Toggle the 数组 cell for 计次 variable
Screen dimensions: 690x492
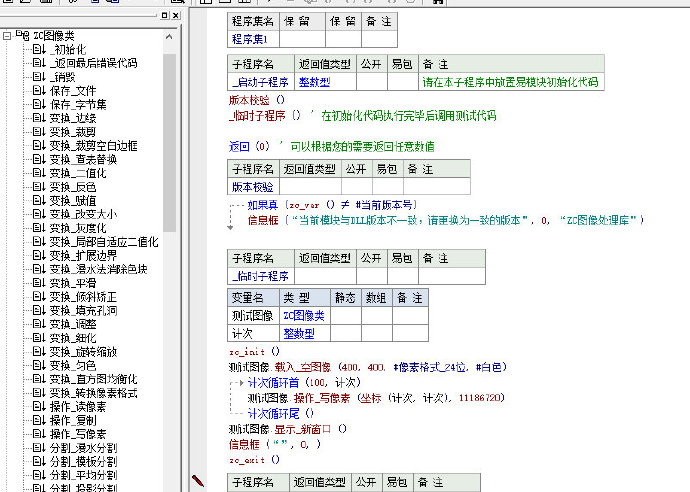[376, 333]
